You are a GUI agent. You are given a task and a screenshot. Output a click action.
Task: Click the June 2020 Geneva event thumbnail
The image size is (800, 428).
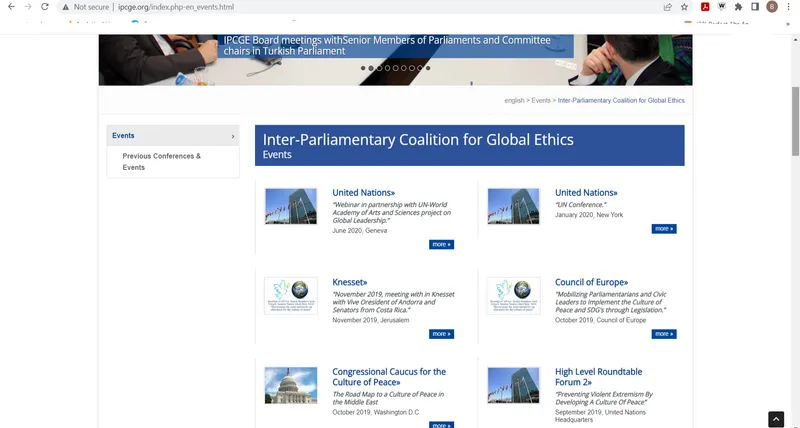[x=291, y=206]
